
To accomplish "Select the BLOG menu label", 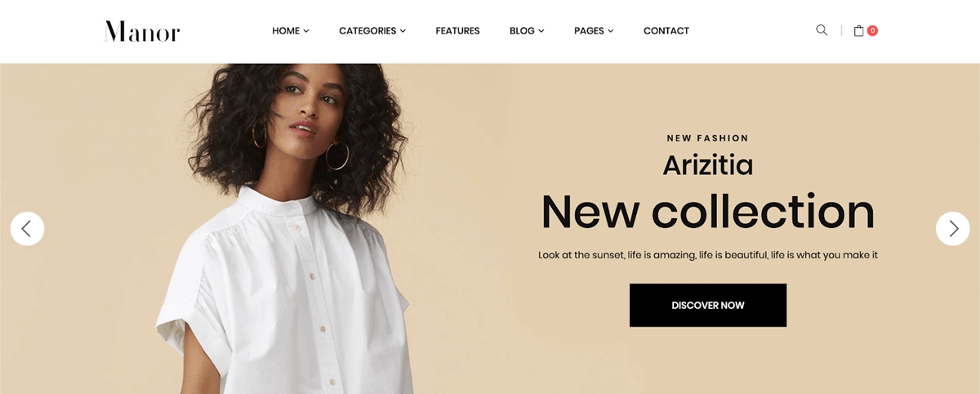I will (522, 31).
